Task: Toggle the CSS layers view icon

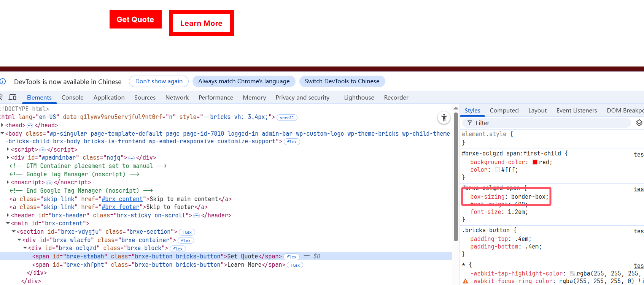Action: (x=639, y=123)
